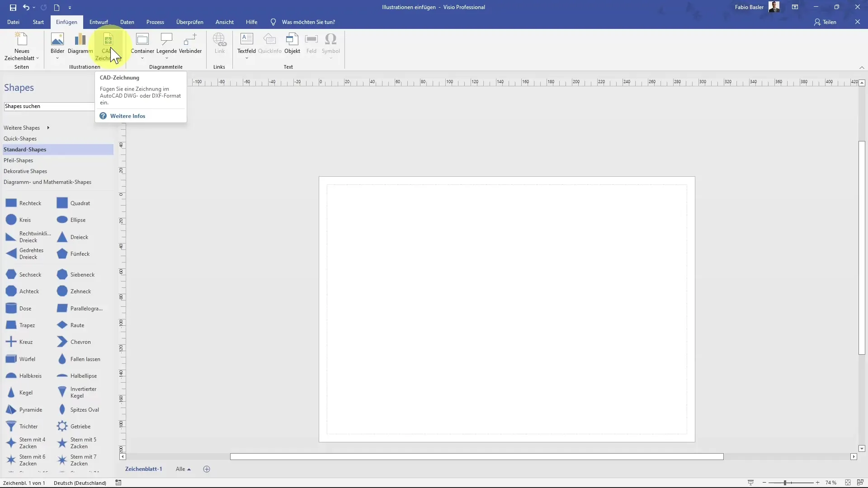
Task: Select the Standard-Shapes stencil
Action: [58, 150]
